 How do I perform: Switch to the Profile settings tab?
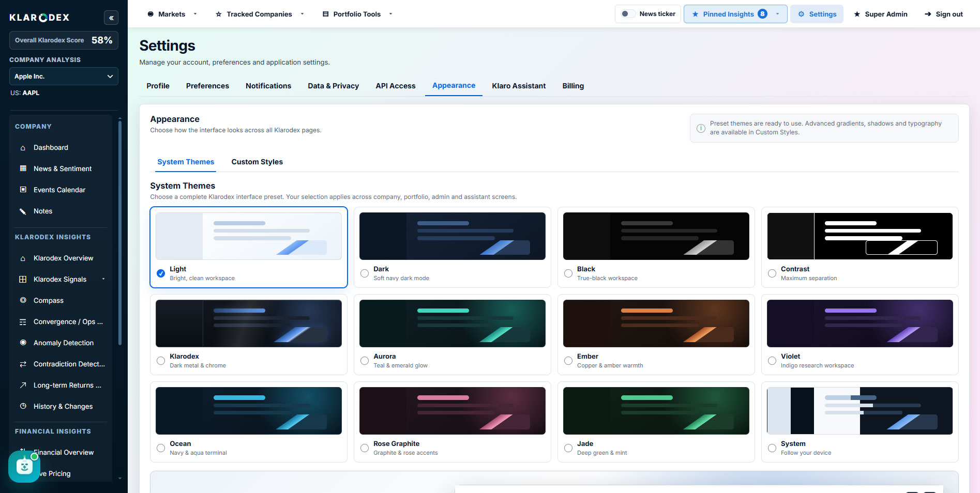[x=158, y=86]
